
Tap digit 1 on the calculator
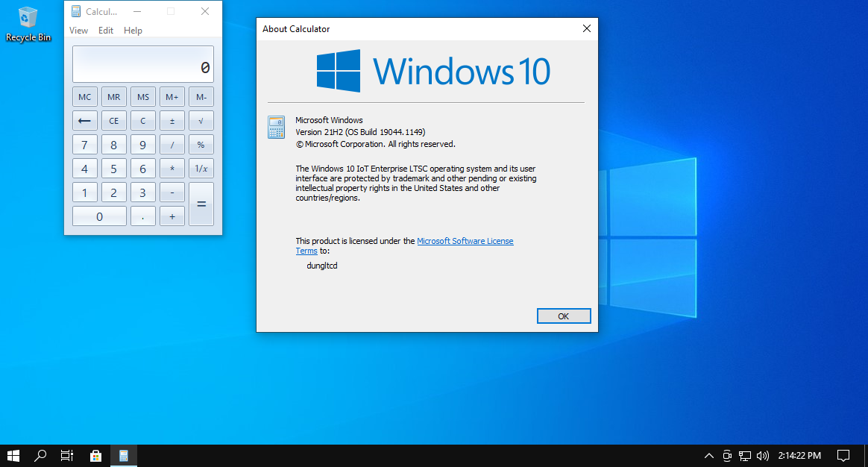85,192
